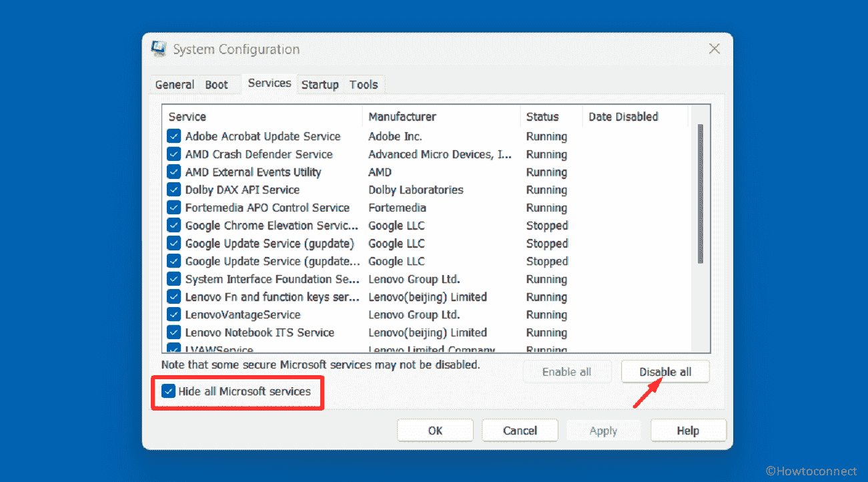Uncheck Hide all Microsoft services checkbox
This screenshot has width=868, height=482.
pos(168,391)
